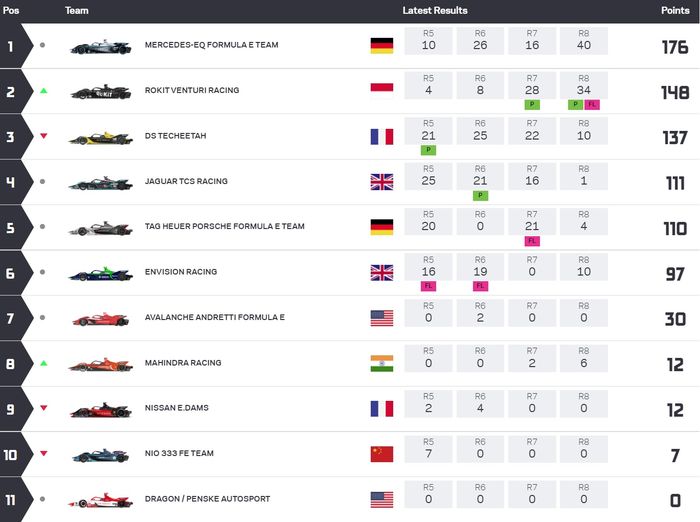Open Dragon / Penske Autosport team link
This screenshot has height=522, width=700.
207,499
